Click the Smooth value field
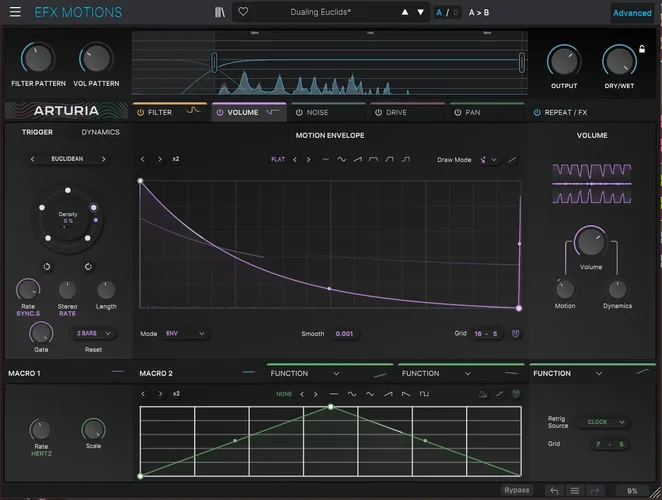The width and height of the screenshot is (662, 500). (344, 333)
